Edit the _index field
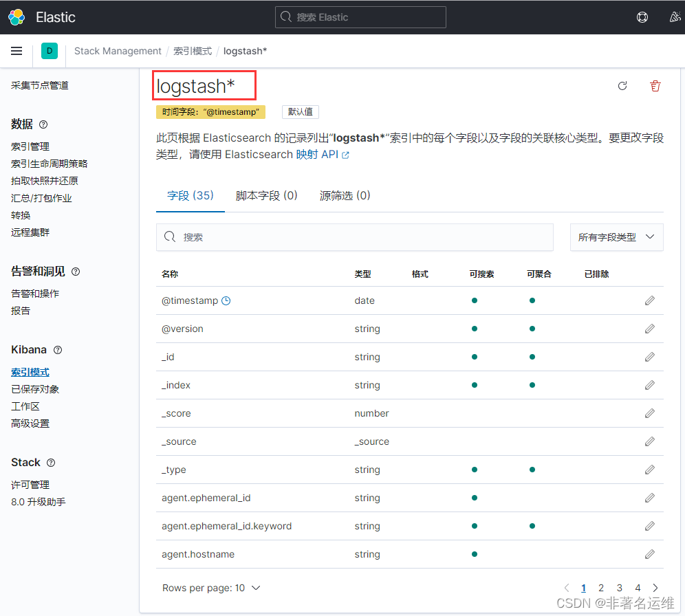Viewport: 685px width, 616px height. 650,385
